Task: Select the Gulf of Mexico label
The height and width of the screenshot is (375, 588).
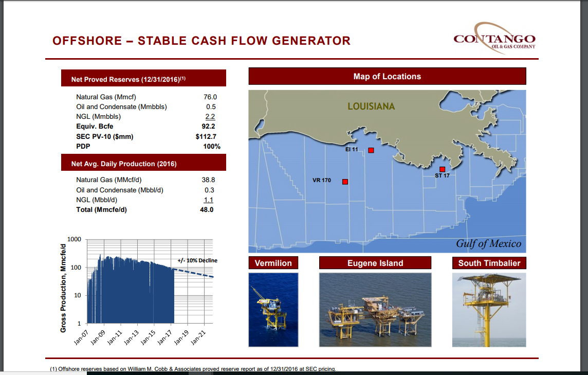Action: tap(488, 245)
